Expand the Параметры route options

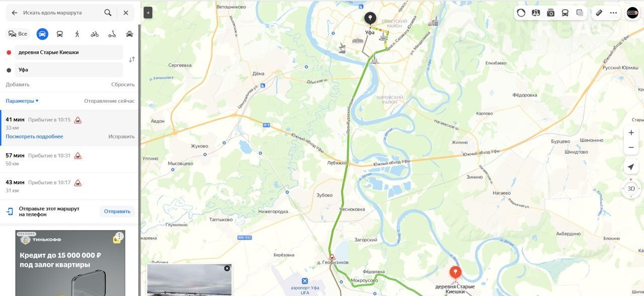tap(22, 101)
